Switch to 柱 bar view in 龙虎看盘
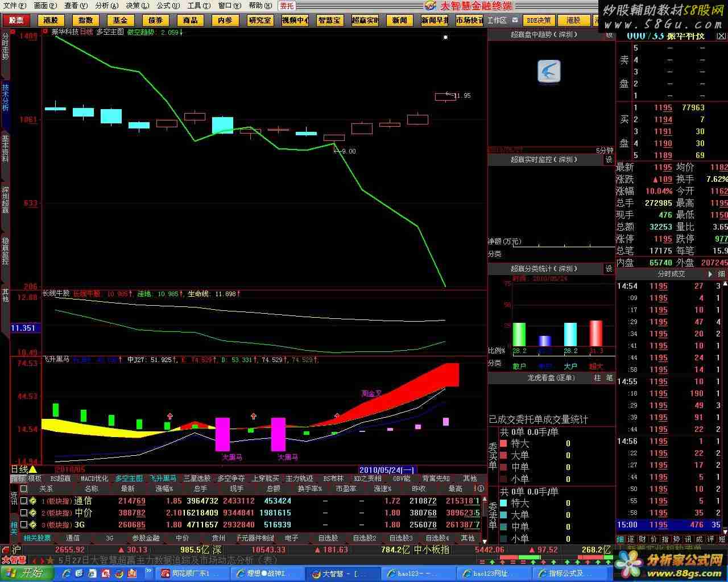This screenshot has height=582, width=728. click(x=597, y=377)
